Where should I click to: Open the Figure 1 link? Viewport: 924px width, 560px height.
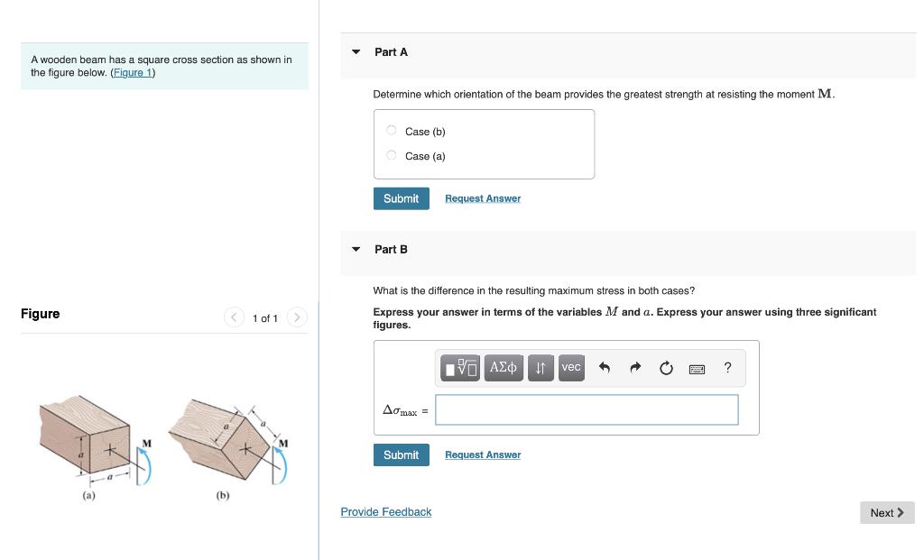tap(133, 73)
